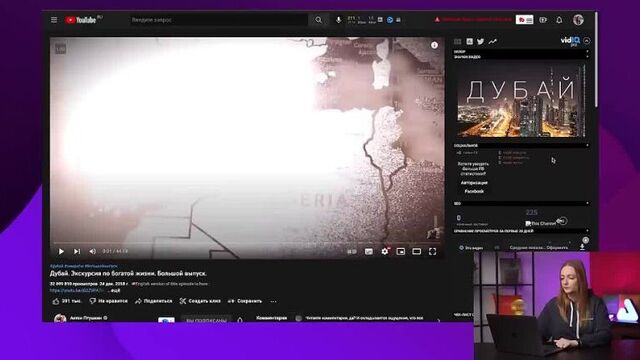Open the YouTube hamburger guide menu
This screenshot has height=360, width=640.
tap(54, 20)
